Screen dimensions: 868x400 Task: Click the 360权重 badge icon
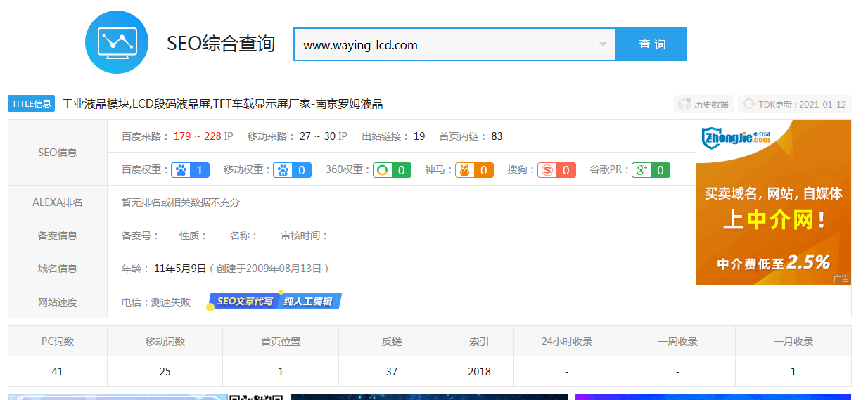[x=392, y=169]
